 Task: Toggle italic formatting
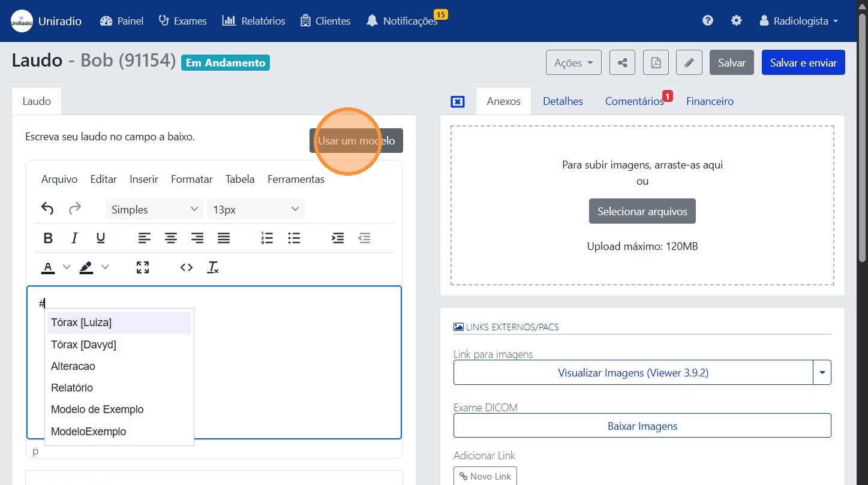(74, 238)
